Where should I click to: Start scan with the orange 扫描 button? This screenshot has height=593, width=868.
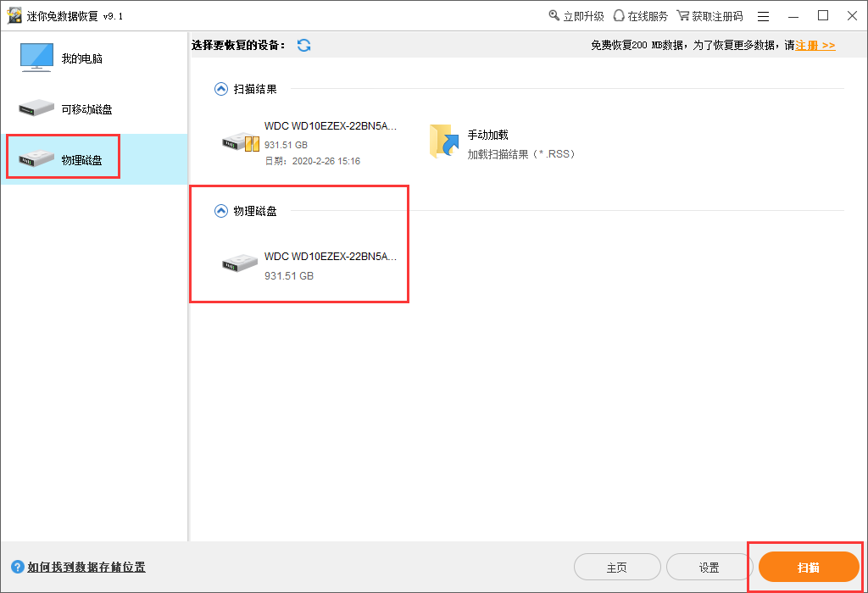[808, 567]
